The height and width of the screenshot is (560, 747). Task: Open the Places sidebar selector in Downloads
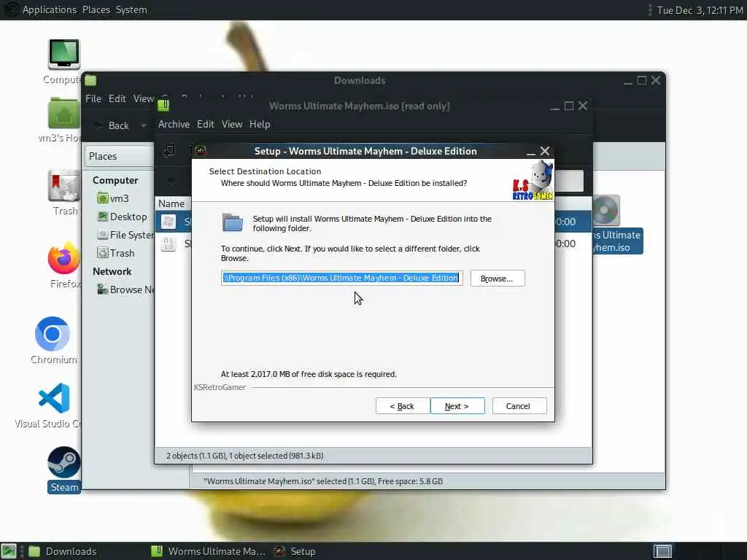coord(120,156)
